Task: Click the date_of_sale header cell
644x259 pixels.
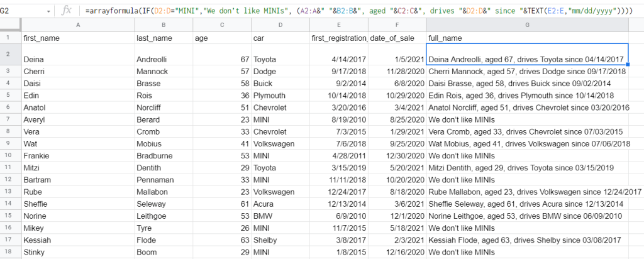Action: 397,38
